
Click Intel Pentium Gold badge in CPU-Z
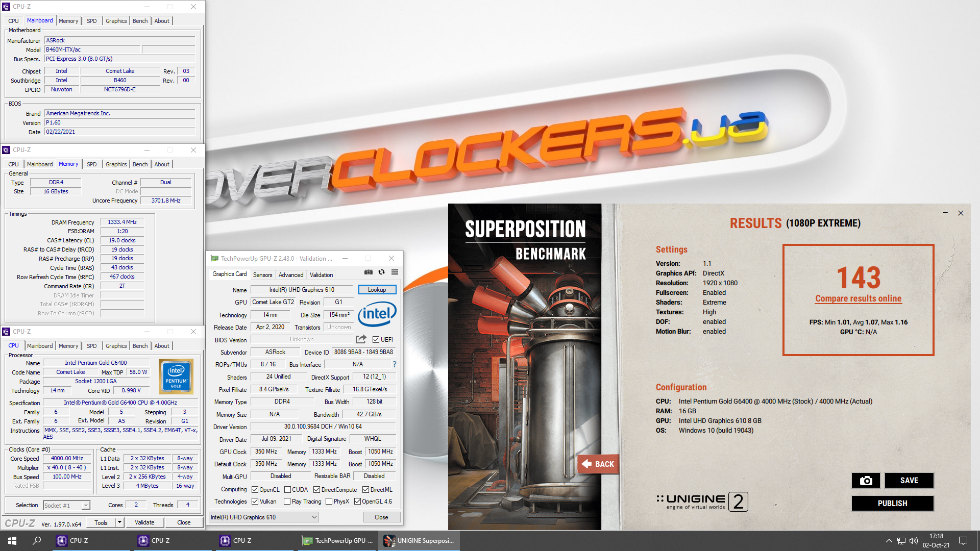click(x=176, y=377)
